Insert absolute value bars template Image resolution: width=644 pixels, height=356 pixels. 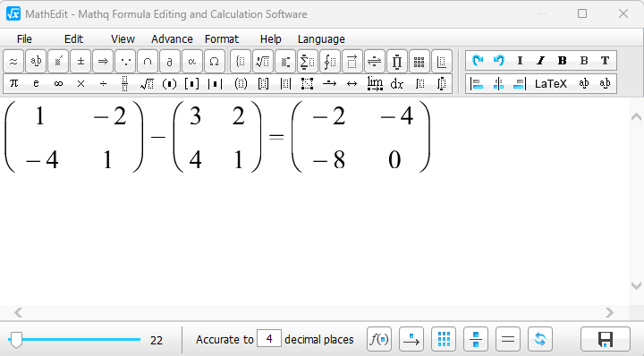(x=215, y=84)
